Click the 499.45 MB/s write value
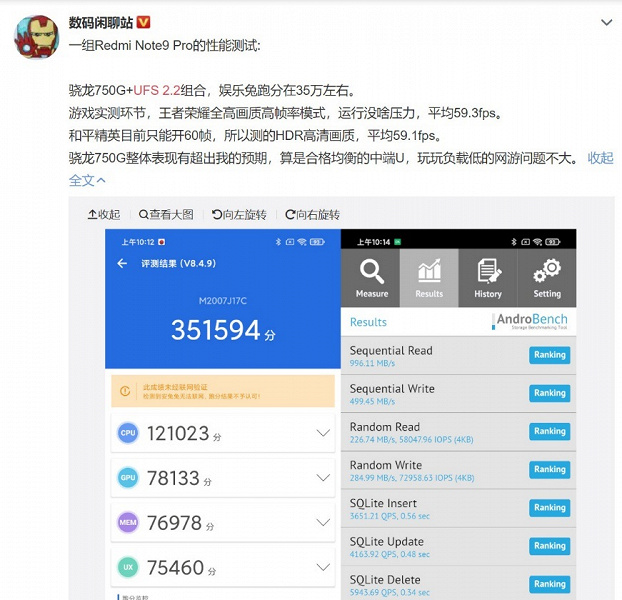 [372, 401]
